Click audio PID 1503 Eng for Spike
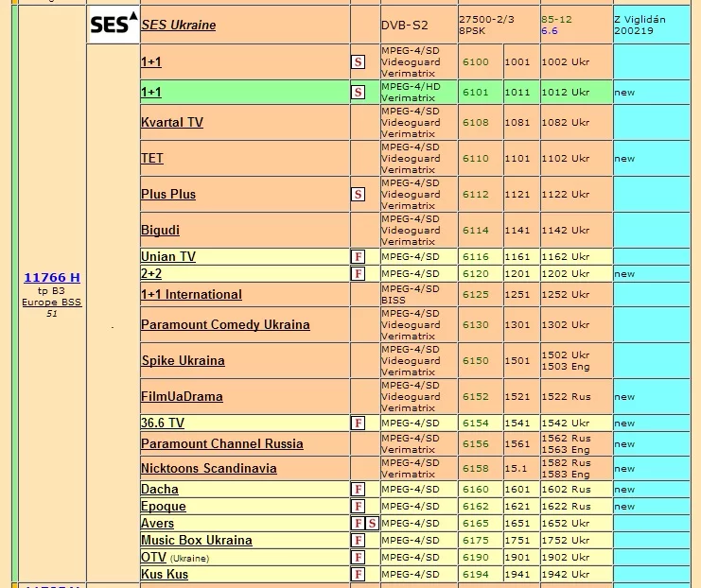This screenshot has width=701, height=588. click(566, 367)
